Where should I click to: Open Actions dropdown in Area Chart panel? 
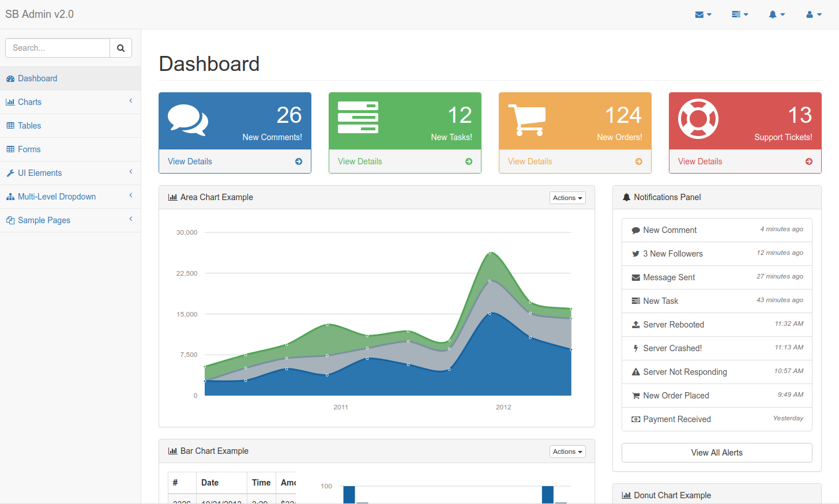[x=567, y=198]
